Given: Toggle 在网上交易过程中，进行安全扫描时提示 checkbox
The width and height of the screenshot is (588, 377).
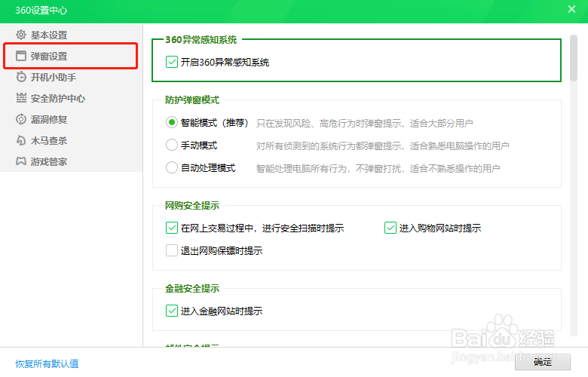Looking at the screenshot, I should (172, 228).
